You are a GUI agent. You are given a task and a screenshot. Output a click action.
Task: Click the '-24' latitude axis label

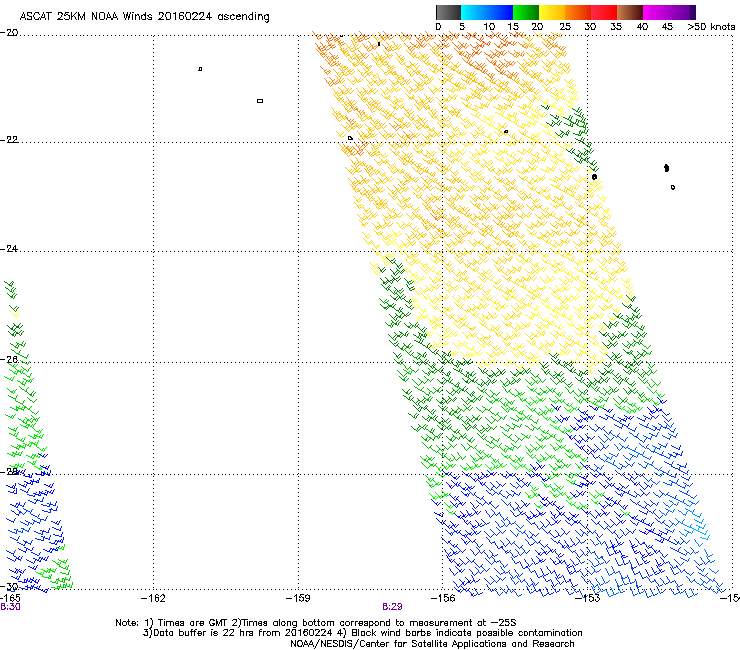pyautogui.click(x=9, y=249)
